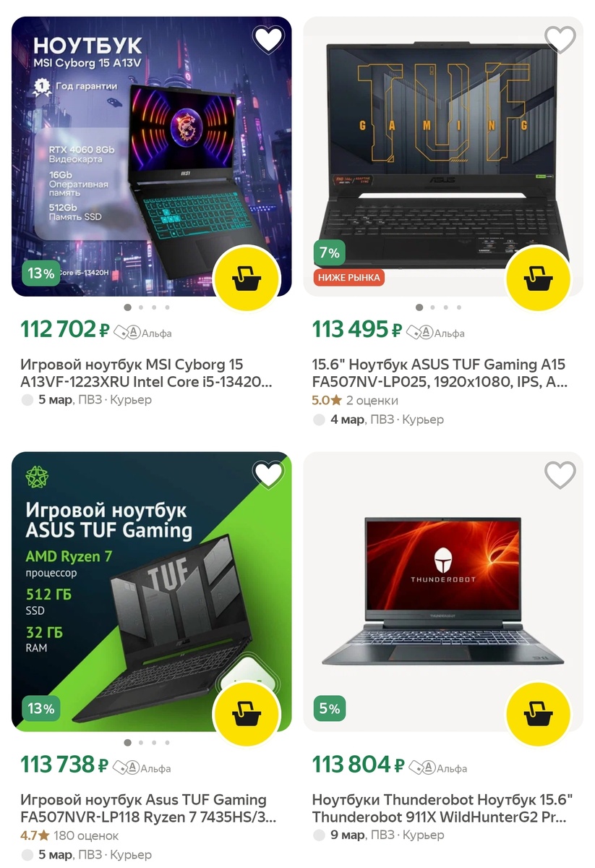Add Thunderobot 911X laptop to wishlist

click(x=560, y=474)
